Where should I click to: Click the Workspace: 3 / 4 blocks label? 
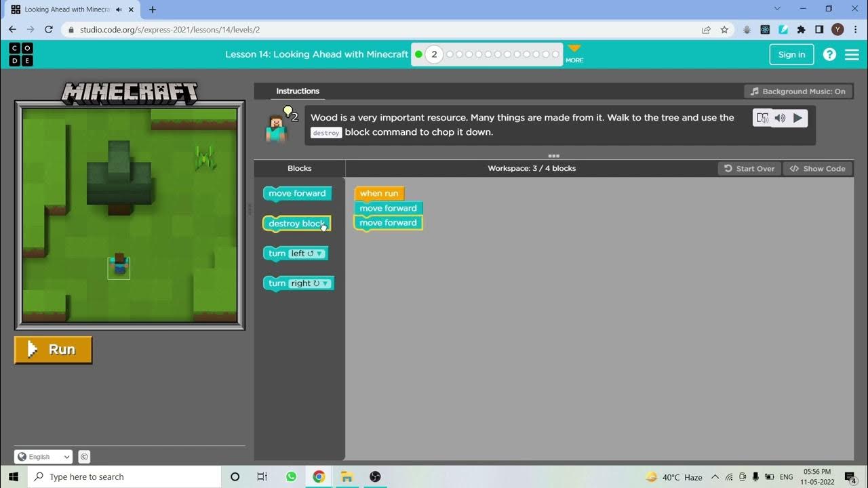(x=532, y=169)
